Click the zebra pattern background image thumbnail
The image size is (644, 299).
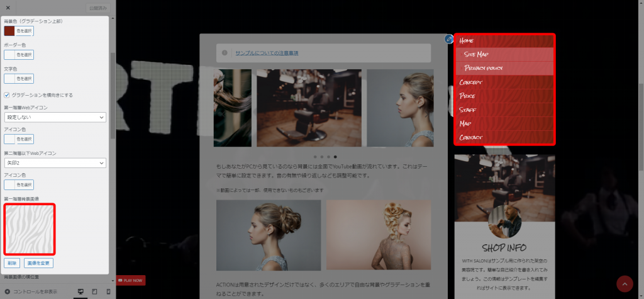(x=30, y=228)
